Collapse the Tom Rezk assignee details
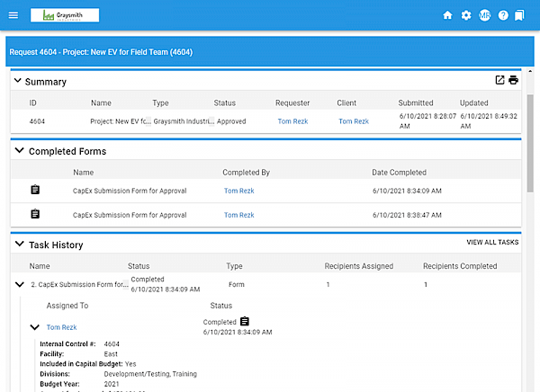Screen dimensions: 540x392 pos(35,327)
